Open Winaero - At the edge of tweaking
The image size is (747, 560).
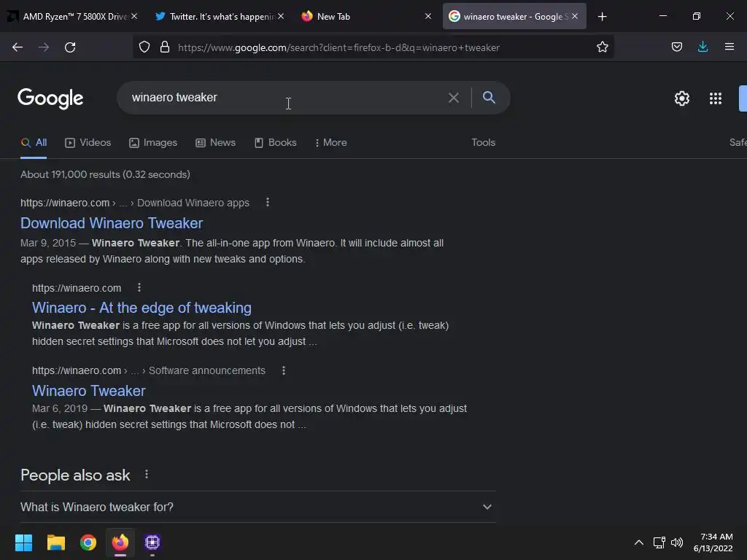[142, 308]
